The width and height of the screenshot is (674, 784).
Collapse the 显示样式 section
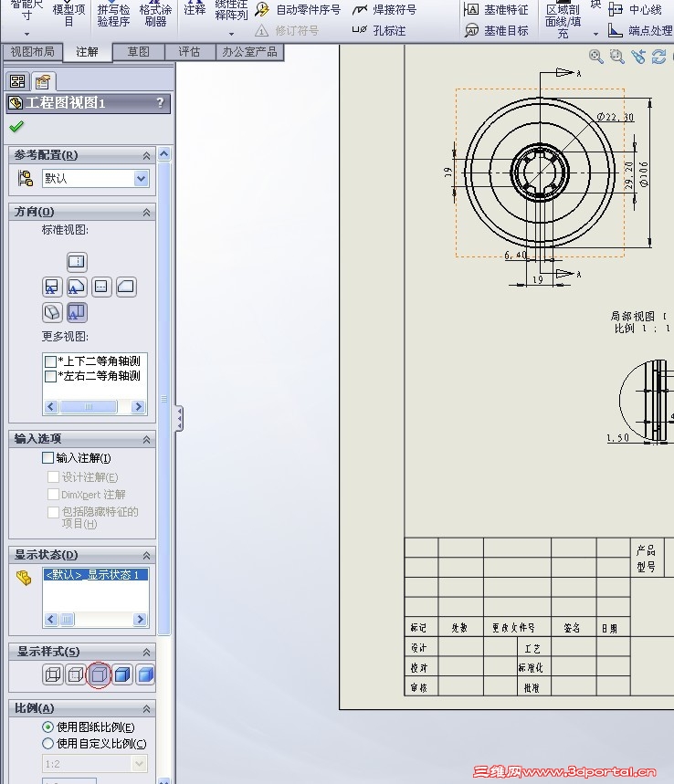click(147, 652)
